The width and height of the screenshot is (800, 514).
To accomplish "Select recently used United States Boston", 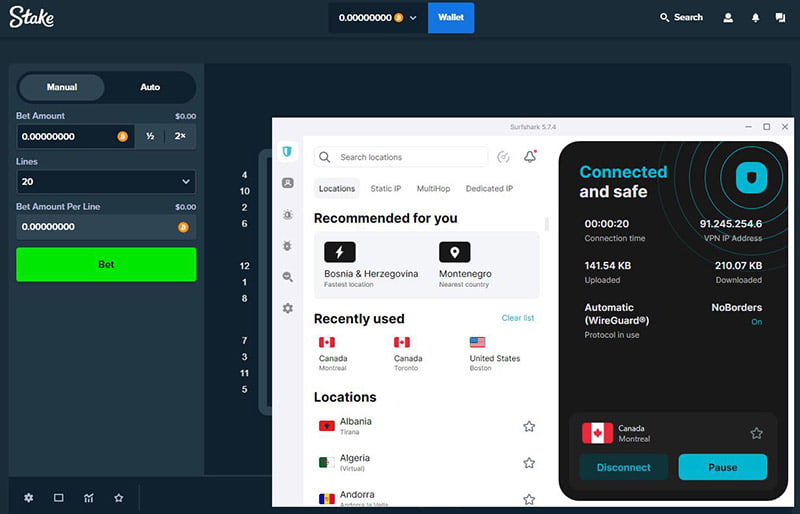I will pos(494,353).
